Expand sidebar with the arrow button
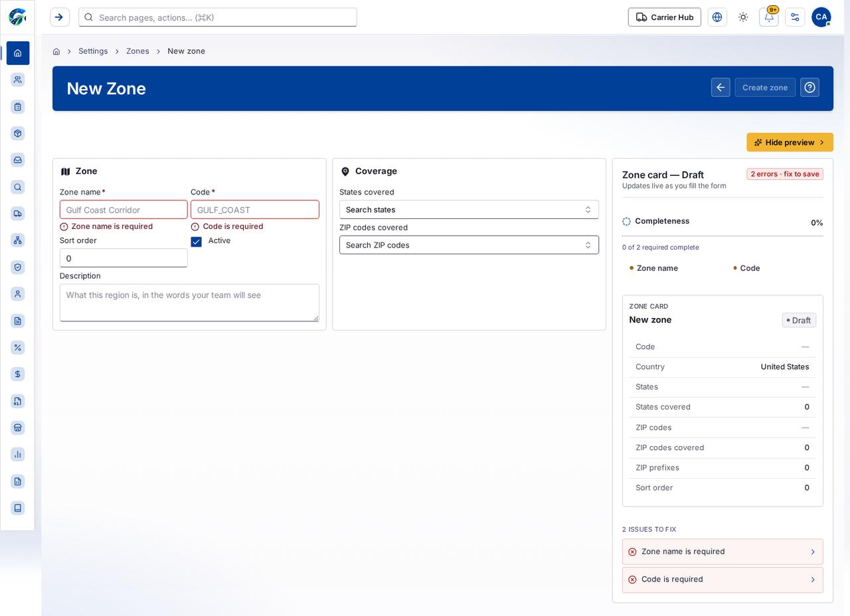This screenshot has height=616, width=850. point(60,17)
